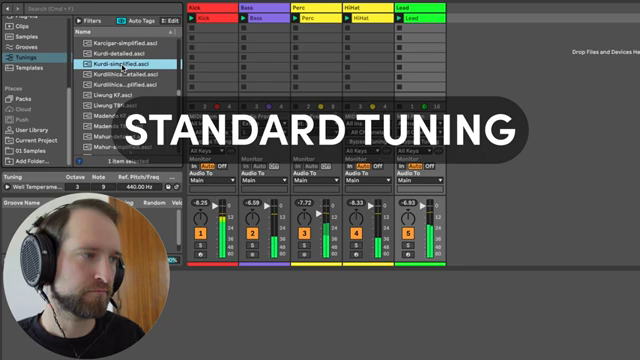This screenshot has width=640, height=360.
Task: Click Kick track volume fader handle
Action: tap(215, 206)
